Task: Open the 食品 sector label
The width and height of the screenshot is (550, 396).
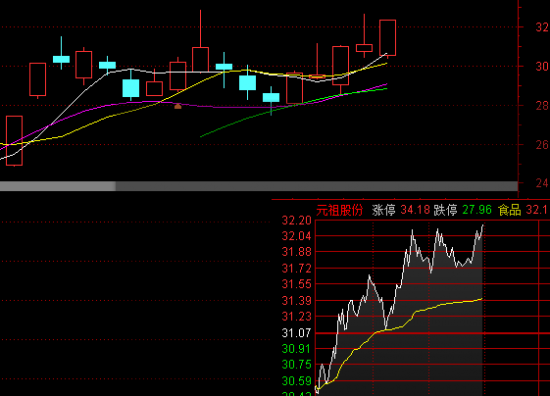Action: pyautogui.click(x=509, y=210)
